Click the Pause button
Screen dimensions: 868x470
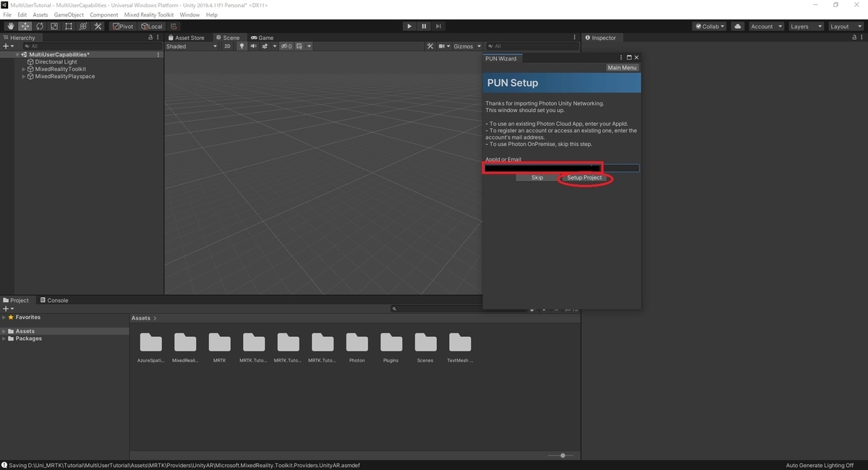click(x=424, y=27)
